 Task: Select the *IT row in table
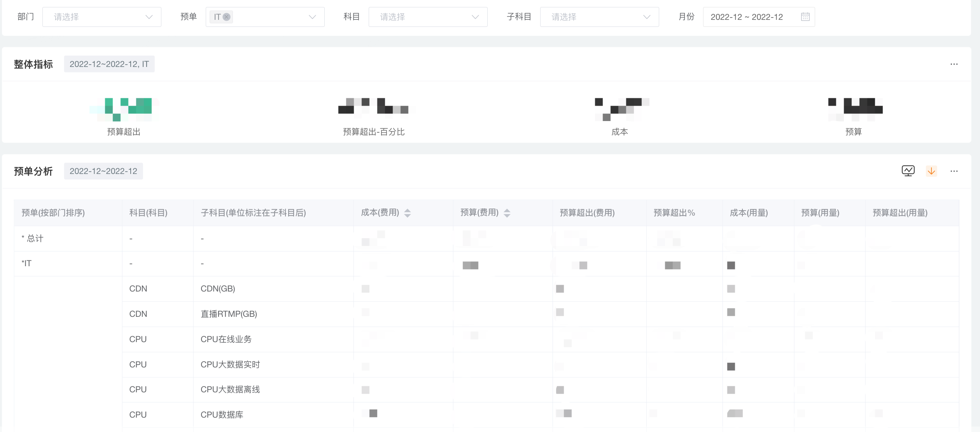click(x=26, y=263)
